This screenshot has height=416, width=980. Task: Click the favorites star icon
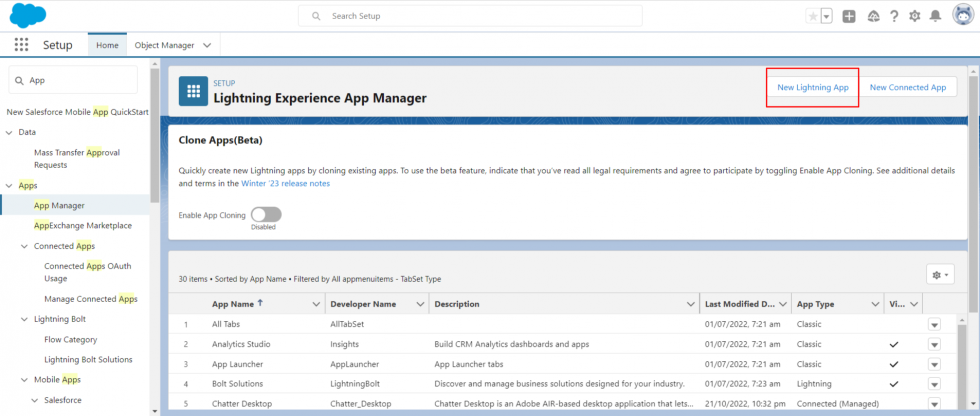[x=813, y=16]
